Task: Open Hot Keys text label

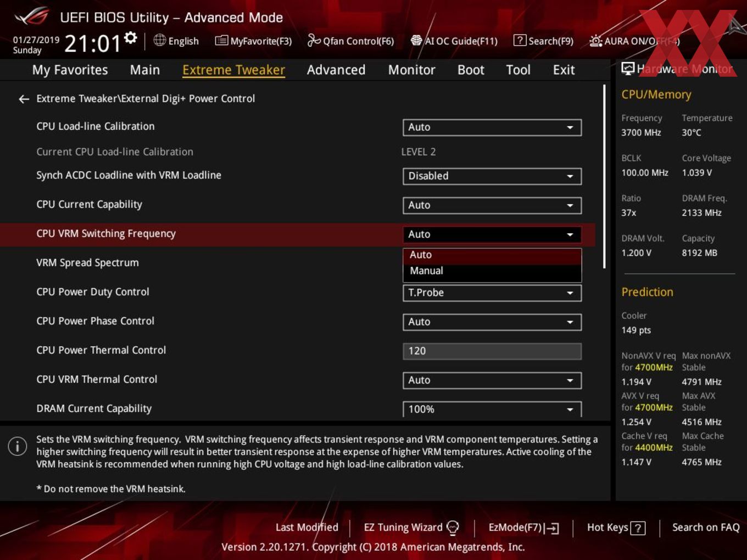Action: click(x=607, y=527)
